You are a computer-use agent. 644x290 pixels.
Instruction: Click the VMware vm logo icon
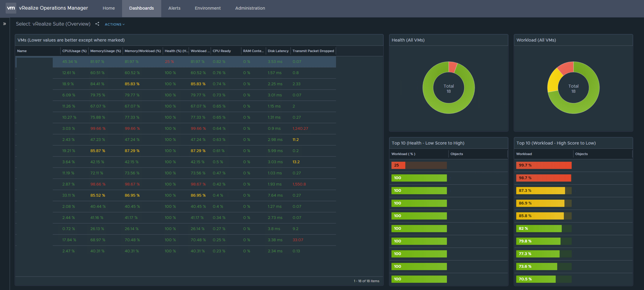tap(11, 8)
